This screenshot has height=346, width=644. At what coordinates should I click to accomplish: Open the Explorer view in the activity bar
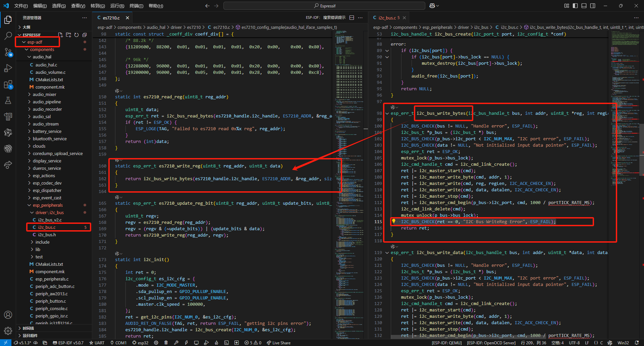tap(8, 20)
